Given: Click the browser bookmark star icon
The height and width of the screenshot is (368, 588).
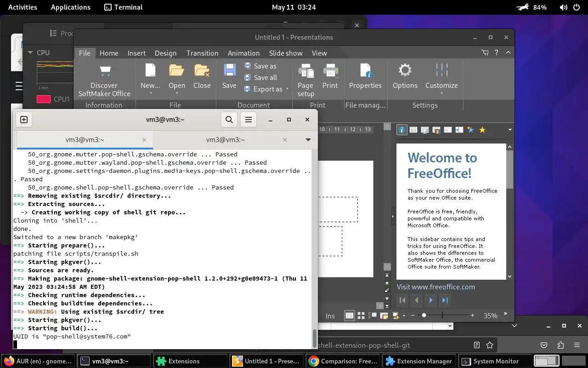Looking at the screenshot, I should pos(490,345).
